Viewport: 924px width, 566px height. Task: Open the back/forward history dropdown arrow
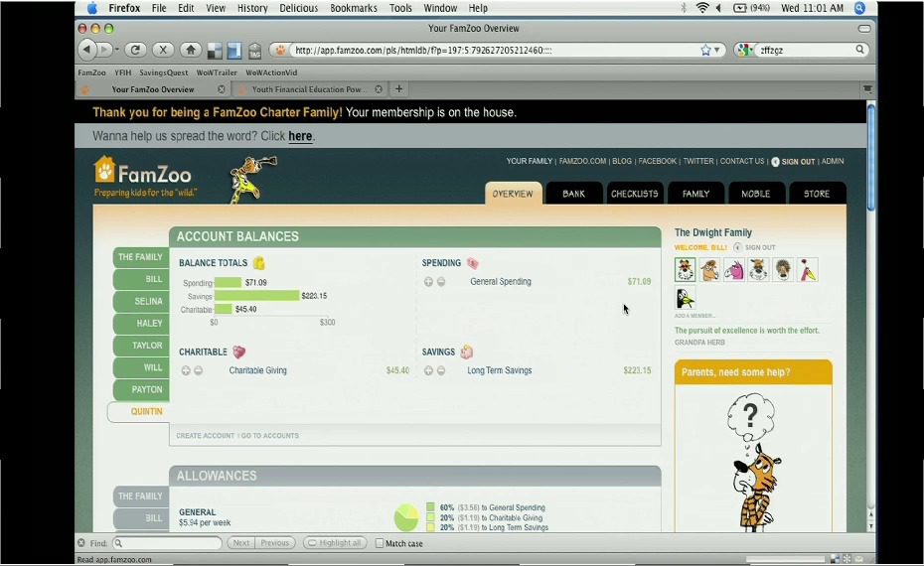pyautogui.click(x=116, y=50)
